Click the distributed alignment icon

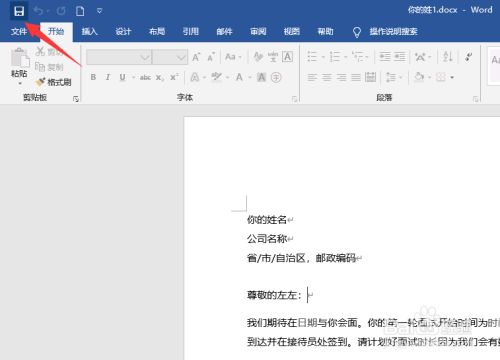click(x=370, y=77)
